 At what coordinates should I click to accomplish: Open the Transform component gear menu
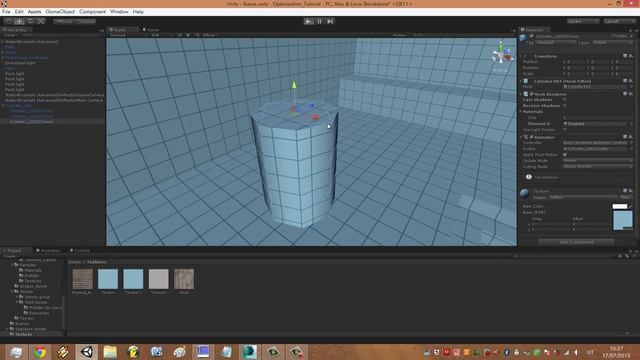point(631,56)
